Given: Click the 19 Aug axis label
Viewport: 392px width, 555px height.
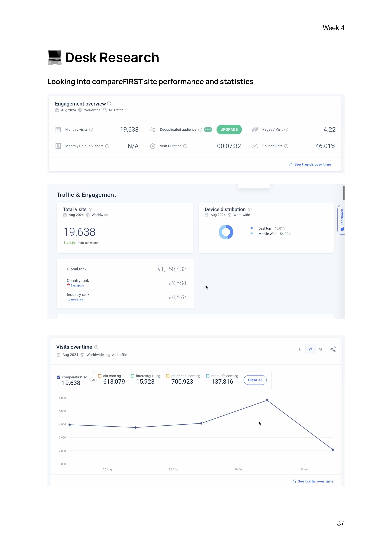Looking at the screenshot, I should (x=239, y=469).
